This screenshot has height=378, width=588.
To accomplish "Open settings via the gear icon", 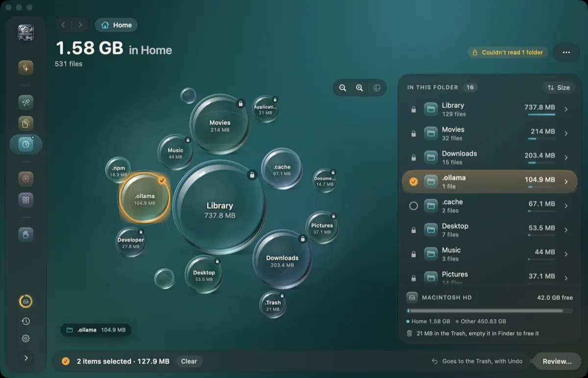I will click(26, 338).
